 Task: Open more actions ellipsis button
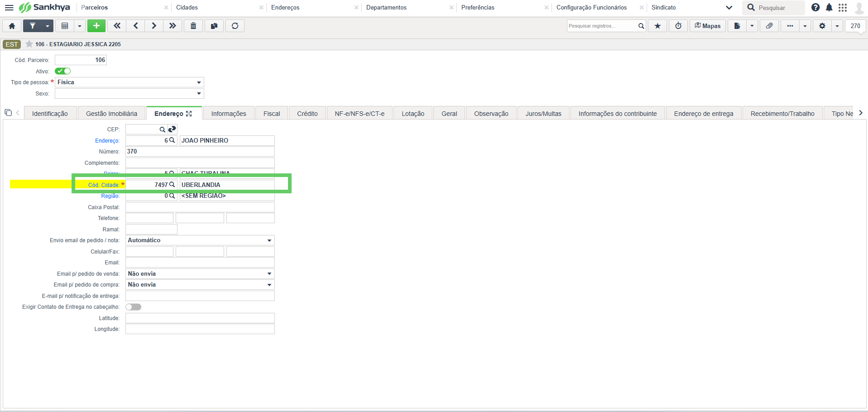pyautogui.click(x=790, y=26)
